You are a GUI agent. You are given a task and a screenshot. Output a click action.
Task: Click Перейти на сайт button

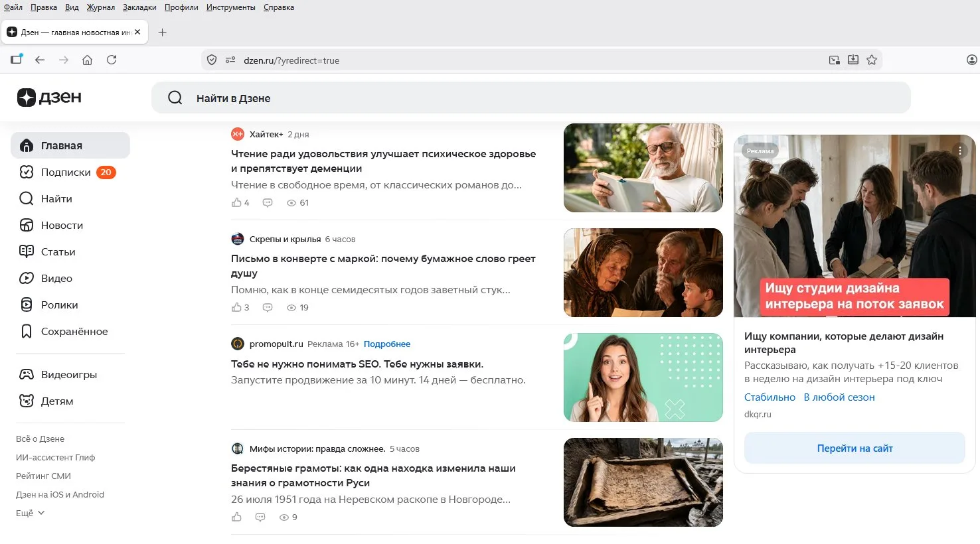coord(855,448)
